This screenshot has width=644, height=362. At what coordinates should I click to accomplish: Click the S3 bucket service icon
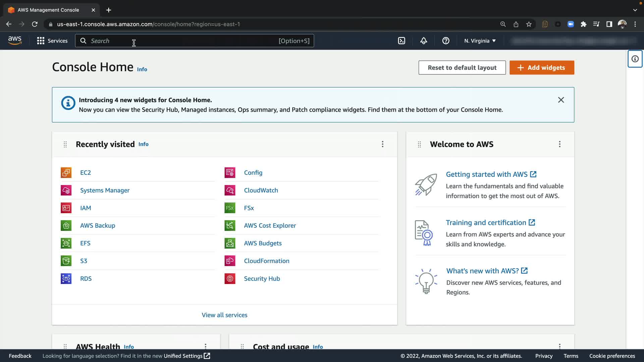(x=66, y=261)
